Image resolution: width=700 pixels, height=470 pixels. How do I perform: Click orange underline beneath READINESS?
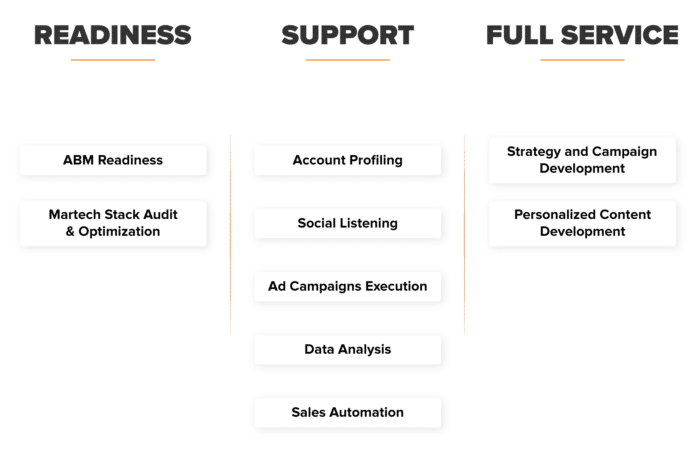pyautogui.click(x=113, y=59)
